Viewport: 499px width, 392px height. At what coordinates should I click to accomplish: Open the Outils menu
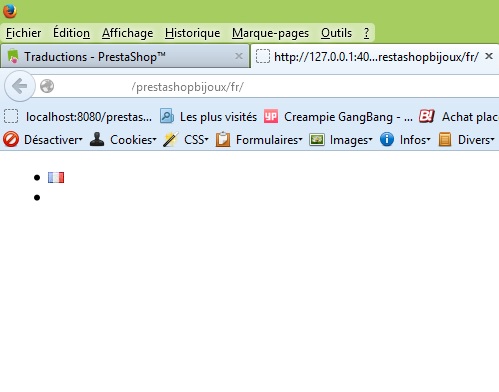point(336,33)
